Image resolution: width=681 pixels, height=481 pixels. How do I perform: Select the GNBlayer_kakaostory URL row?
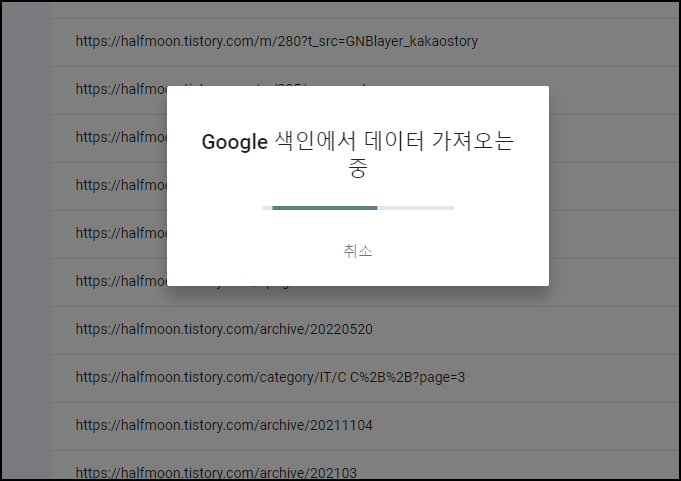tap(366, 43)
